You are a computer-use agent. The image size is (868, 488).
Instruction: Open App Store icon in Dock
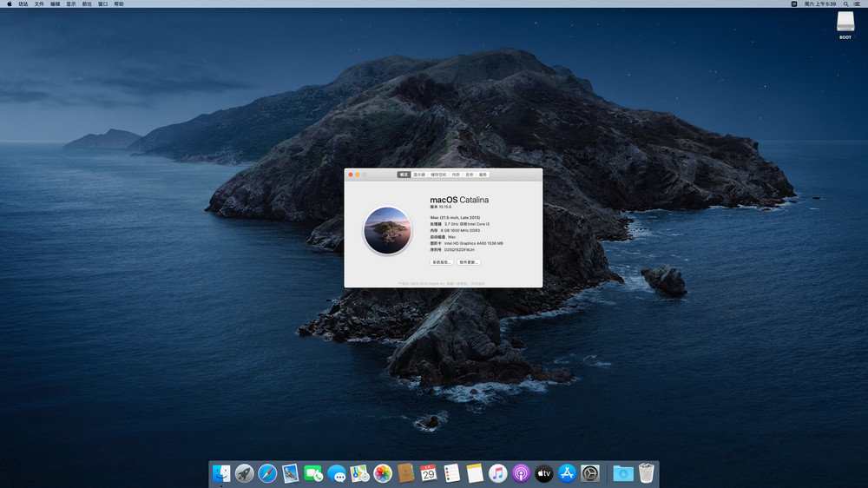[x=567, y=473]
